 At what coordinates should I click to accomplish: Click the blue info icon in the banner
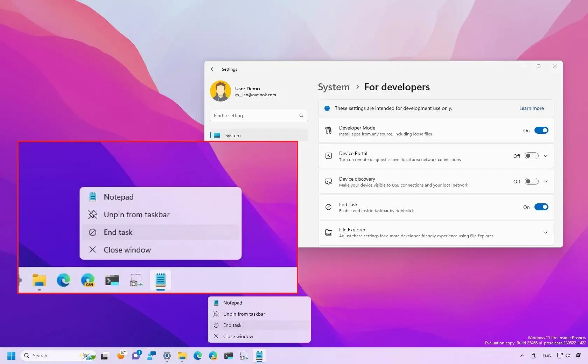click(x=327, y=108)
